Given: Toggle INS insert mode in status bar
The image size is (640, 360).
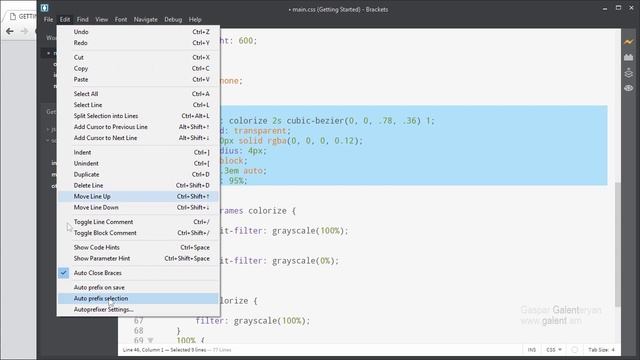Looking at the screenshot, I should 531,350.
